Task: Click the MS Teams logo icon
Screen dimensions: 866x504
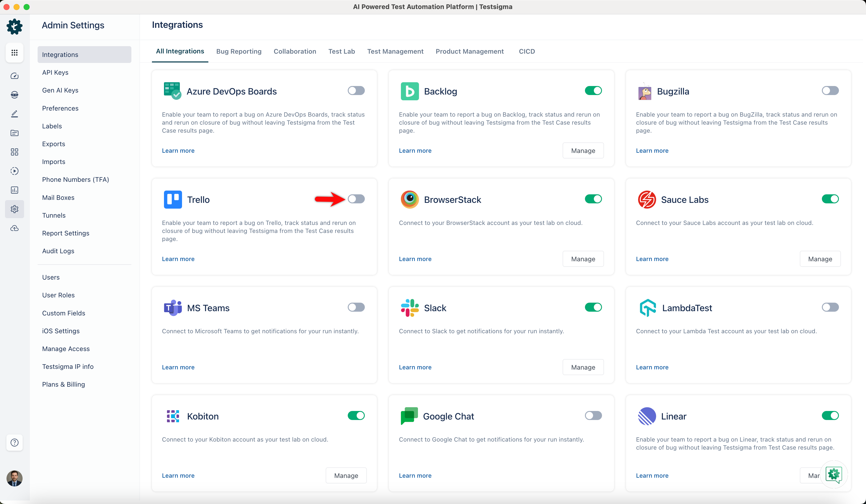Action: (x=173, y=308)
